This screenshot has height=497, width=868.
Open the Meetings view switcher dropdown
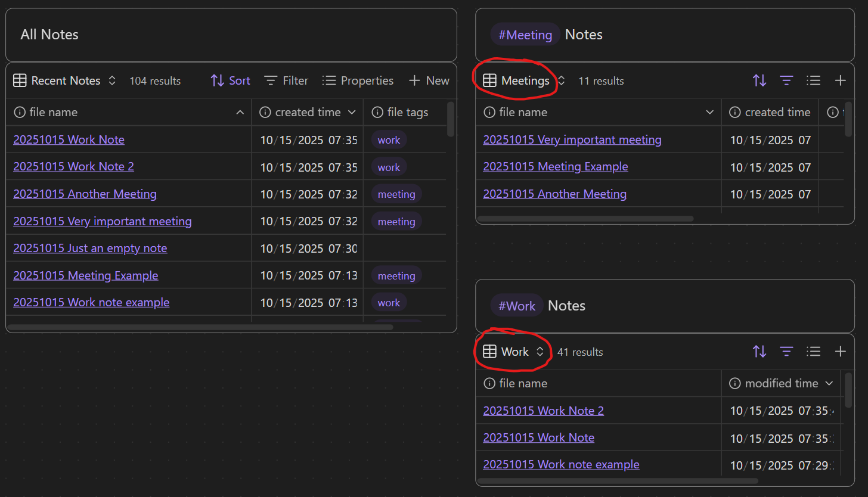[x=525, y=80]
